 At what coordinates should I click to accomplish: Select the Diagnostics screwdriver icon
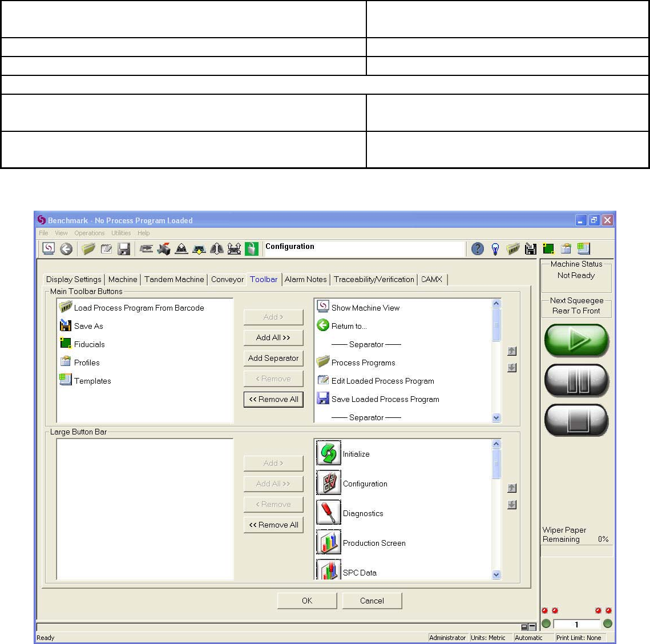click(328, 513)
